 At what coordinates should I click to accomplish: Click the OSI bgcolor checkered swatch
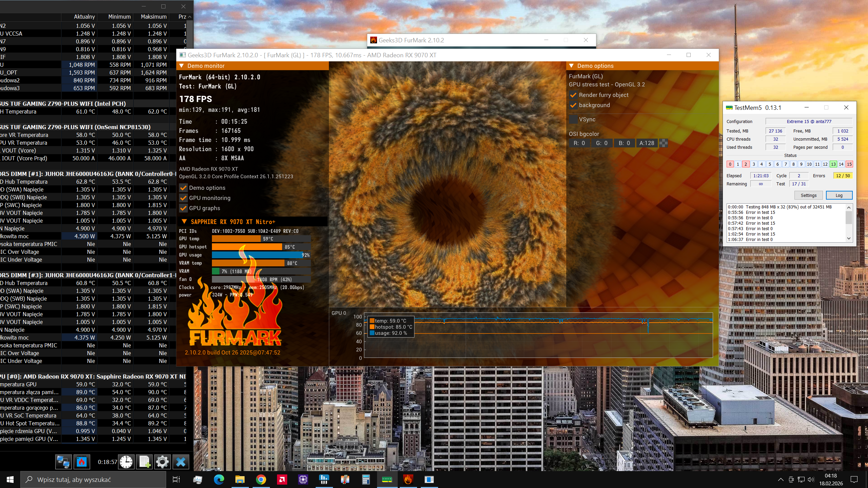coord(664,143)
